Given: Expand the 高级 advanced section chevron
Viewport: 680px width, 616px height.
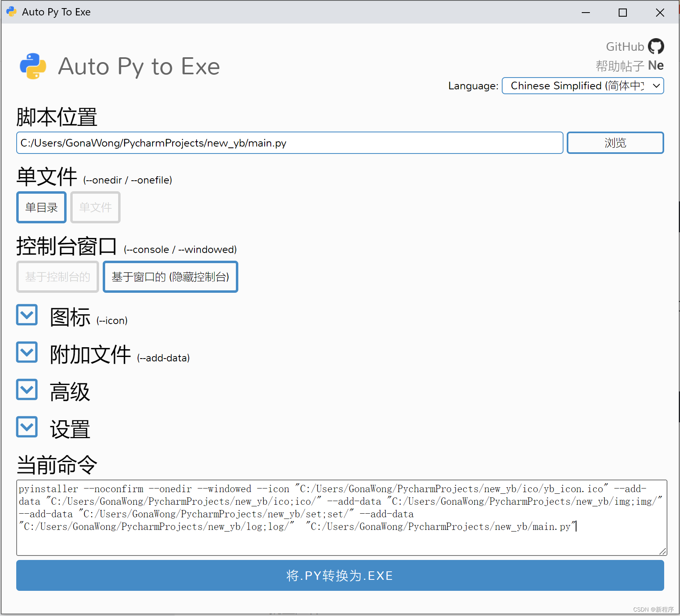Looking at the screenshot, I should click(27, 390).
